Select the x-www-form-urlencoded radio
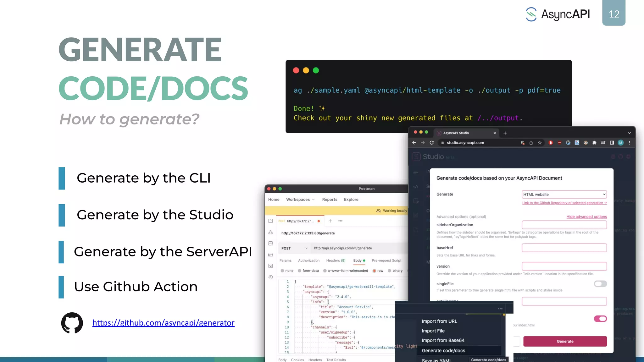 [325, 271]
